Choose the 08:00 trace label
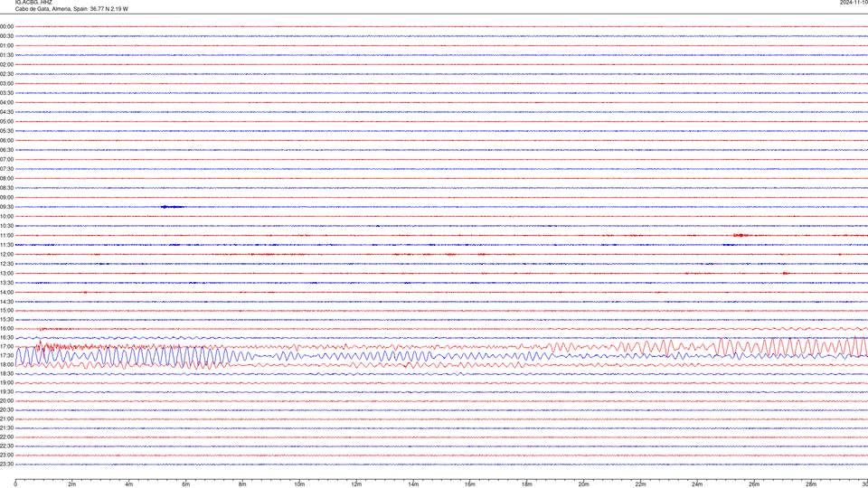The image size is (868, 488). click(x=6, y=178)
